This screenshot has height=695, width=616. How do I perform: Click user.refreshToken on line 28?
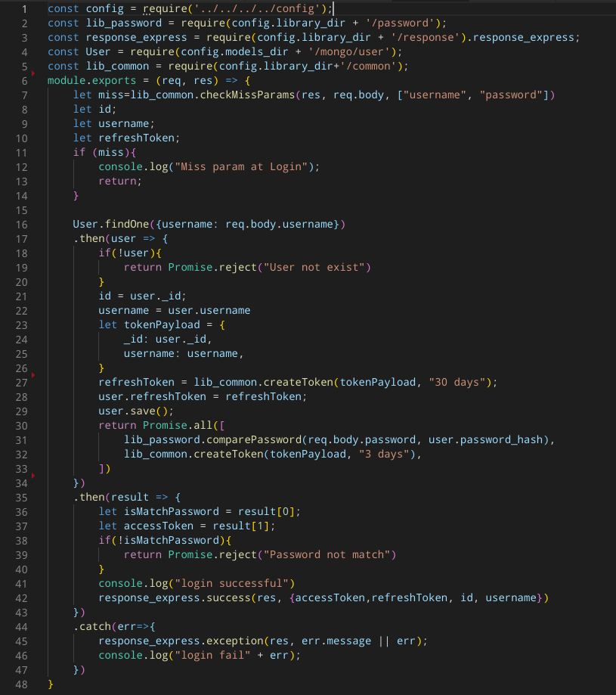[x=153, y=396]
